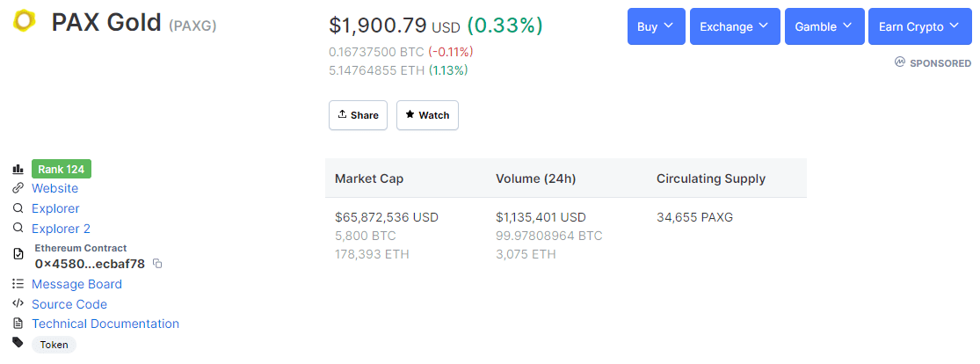Click the document icon beside Technical Documentation
The height and width of the screenshot is (364, 980).
(18, 324)
